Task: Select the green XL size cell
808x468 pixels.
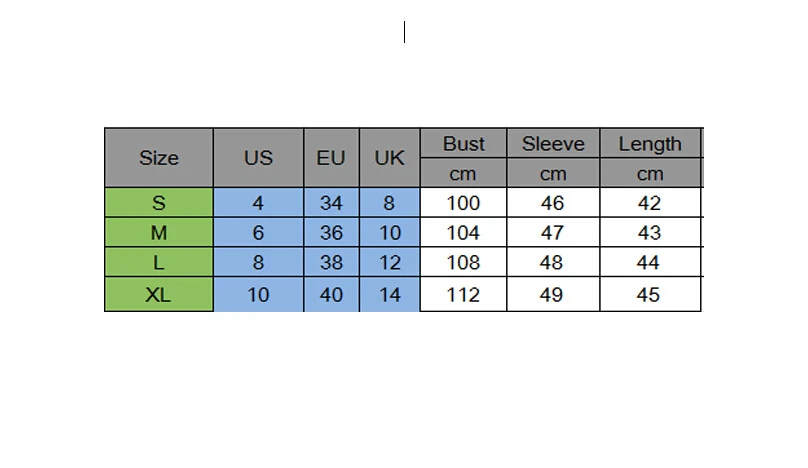Action: tap(159, 294)
